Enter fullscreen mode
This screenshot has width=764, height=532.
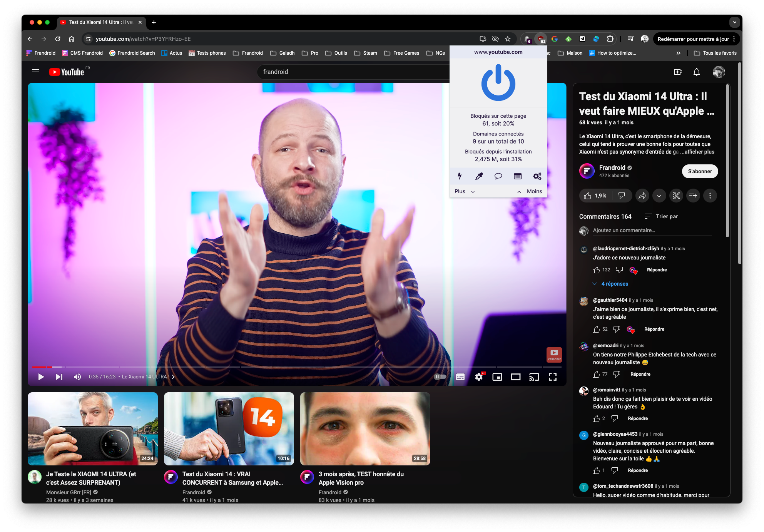click(553, 377)
